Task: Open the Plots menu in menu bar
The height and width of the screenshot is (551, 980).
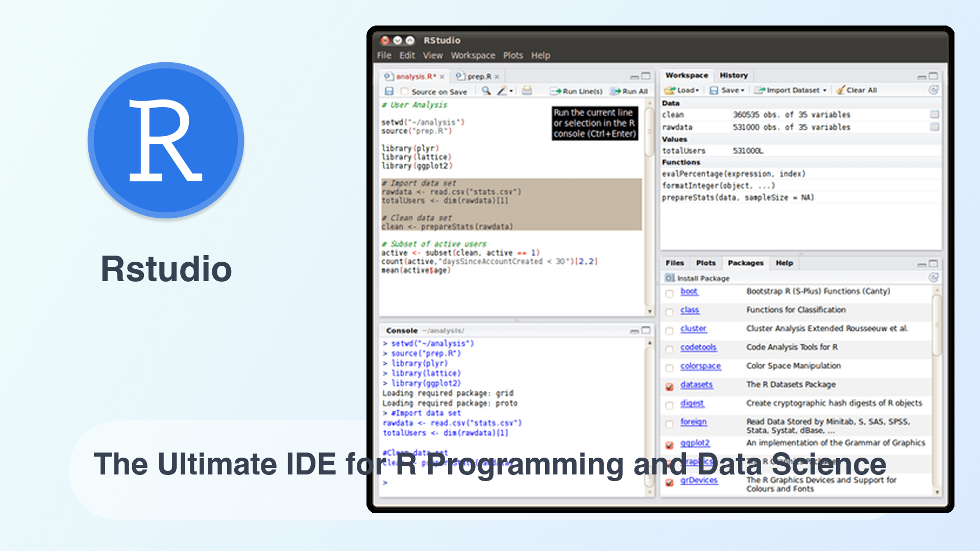Action: [x=513, y=55]
